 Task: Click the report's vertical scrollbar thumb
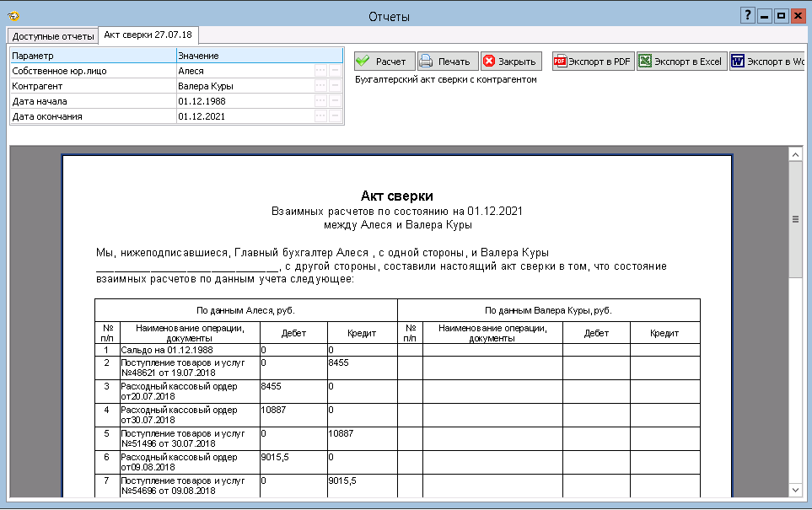tap(794, 218)
